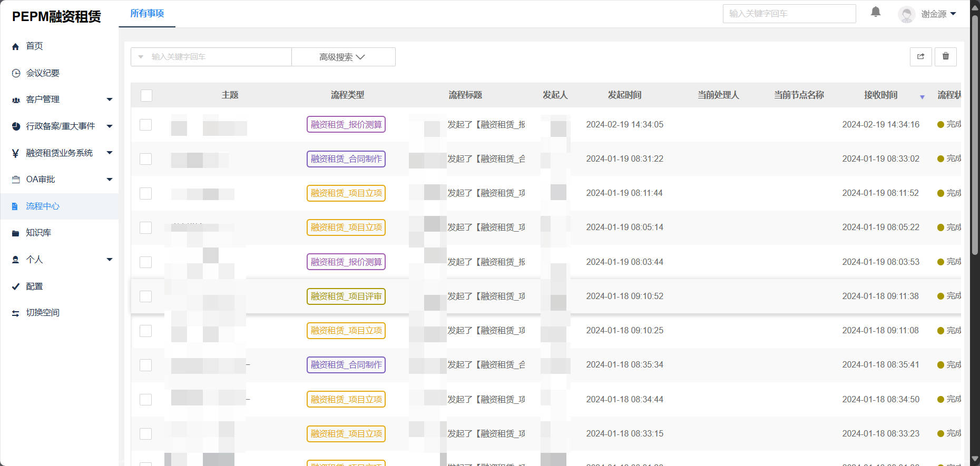Select 流程中心 in the sidebar
980x466 pixels.
pos(43,206)
